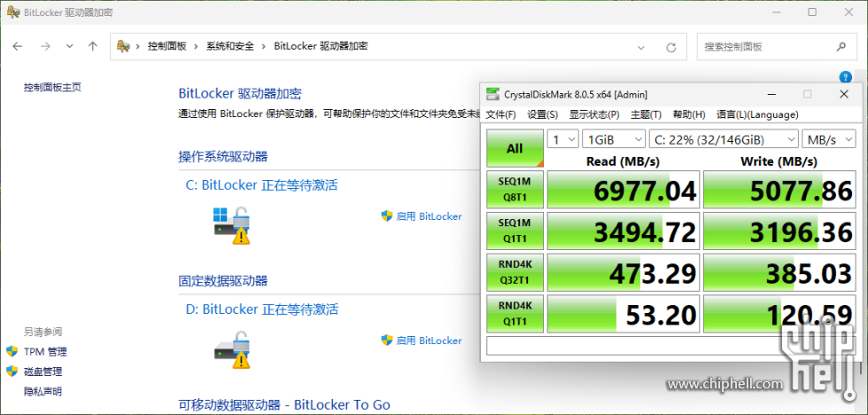Click the 6977.04 read result
The width and height of the screenshot is (868, 415).
pos(624,190)
